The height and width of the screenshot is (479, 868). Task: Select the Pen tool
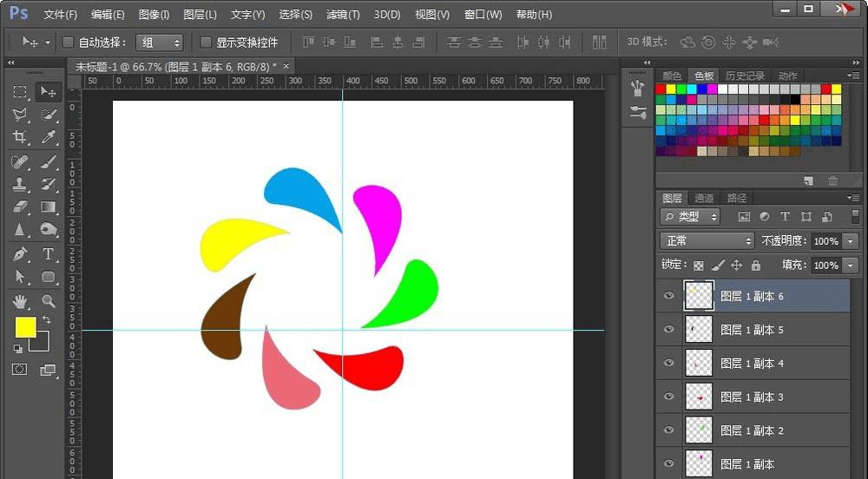pyautogui.click(x=20, y=254)
